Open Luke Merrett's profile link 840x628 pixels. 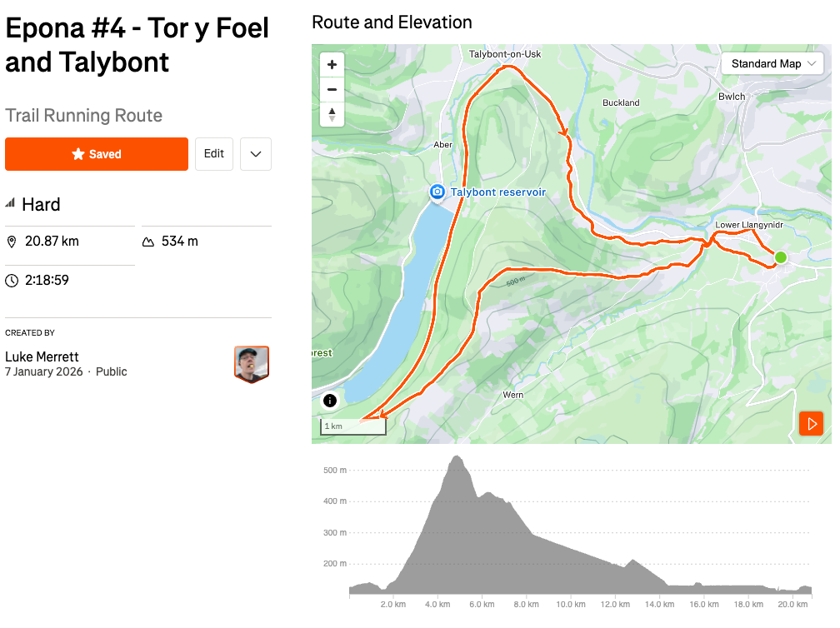click(42, 356)
